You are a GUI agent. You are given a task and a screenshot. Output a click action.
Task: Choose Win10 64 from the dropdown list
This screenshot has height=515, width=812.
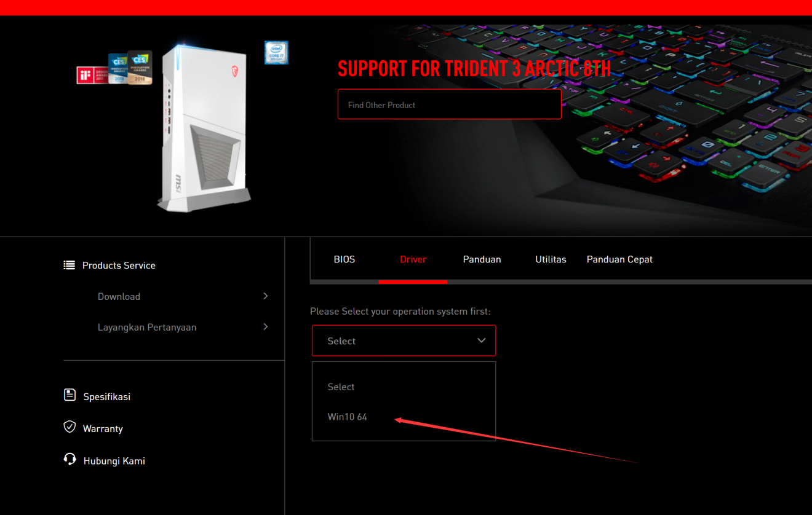coord(348,417)
